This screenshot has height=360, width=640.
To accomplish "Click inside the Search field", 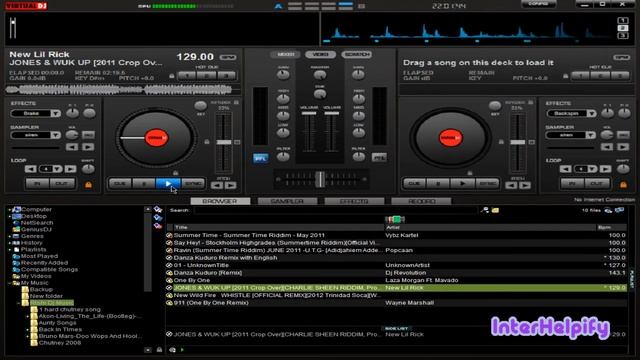I will (335, 210).
